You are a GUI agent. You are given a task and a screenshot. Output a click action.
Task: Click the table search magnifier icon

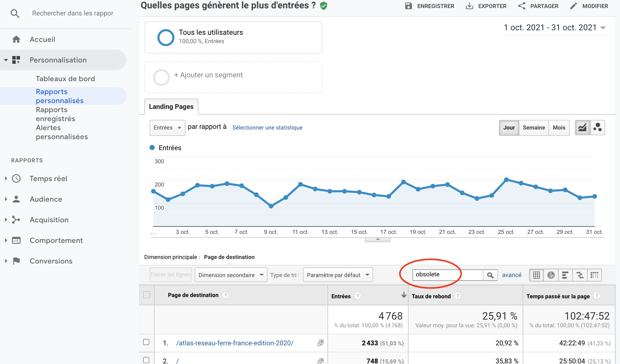click(x=490, y=275)
